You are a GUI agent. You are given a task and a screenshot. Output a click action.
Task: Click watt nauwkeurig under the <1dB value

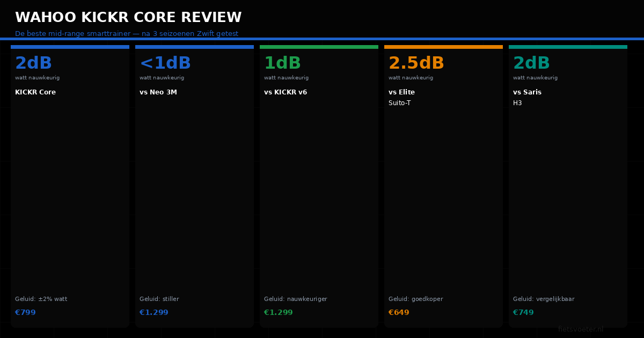[x=162, y=78]
